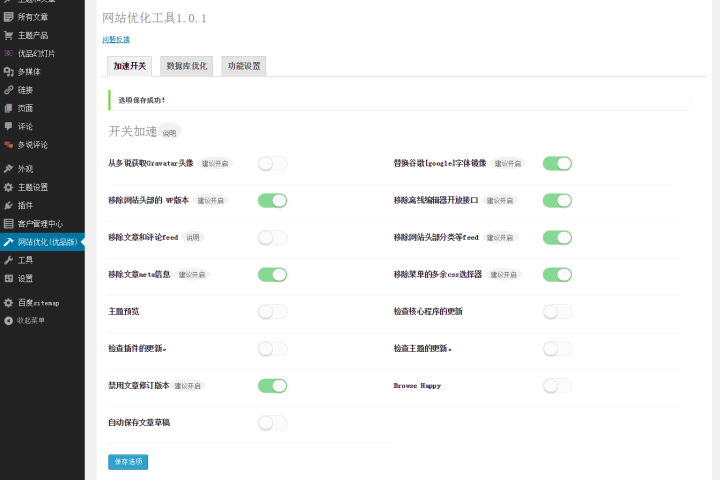Click the 主题产品 shopping cart icon
720x480 pixels.
click(x=8, y=35)
